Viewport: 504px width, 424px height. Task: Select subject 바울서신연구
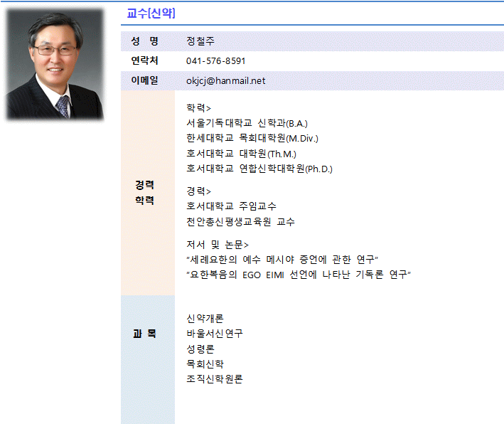[215, 334]
